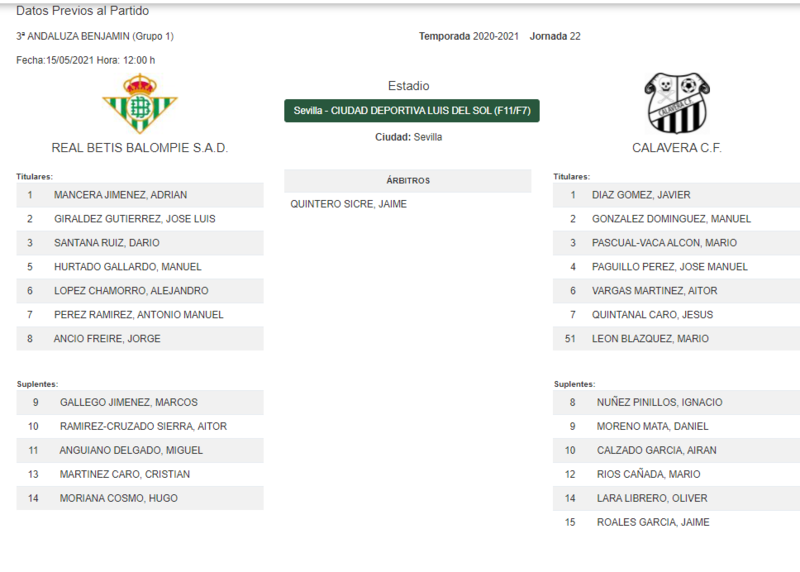Viewport: 800px width, 572px height.
Task: Click the Real Betis Balompie crest logo
Action: point(140,104)
